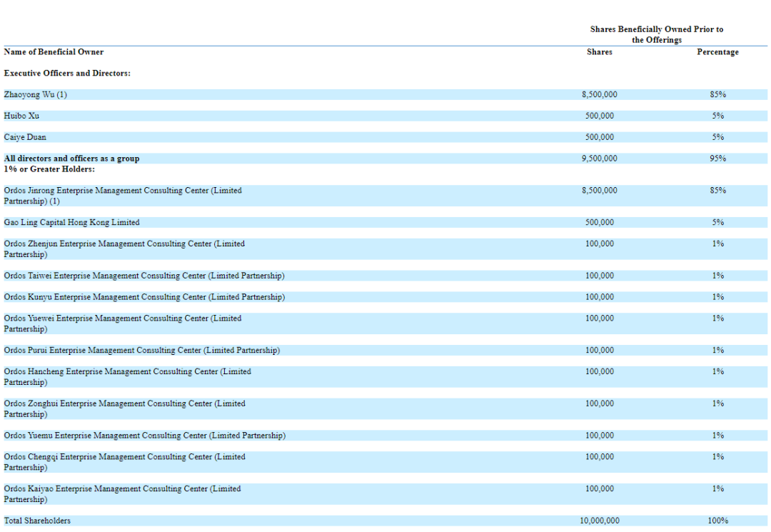Screen dimensions: 771x532
Task: Click 'Ordos Jinrong Enterprise Management Consulting Center' entry
Action: [123, 196]
